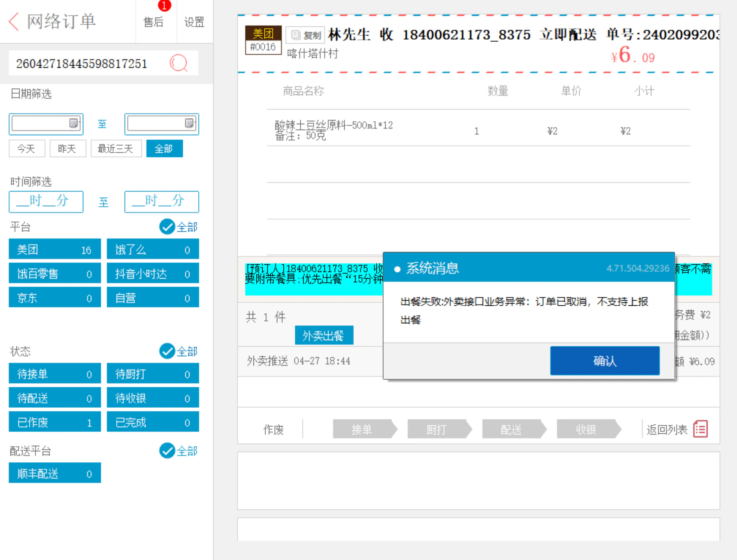Toggle the 全部 checkbox for 平台
This screenshot has height=560, width=737.
(x=167, y=227)
